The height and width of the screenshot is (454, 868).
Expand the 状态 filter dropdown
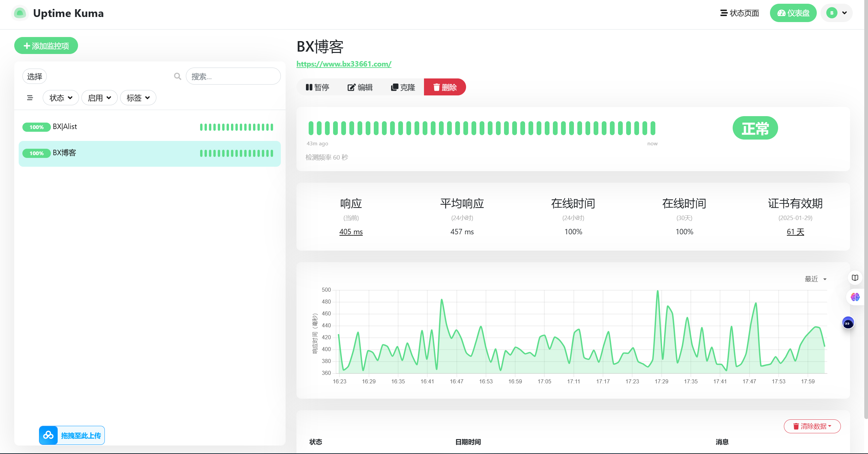pyautogui.click(x=61, y=98)
